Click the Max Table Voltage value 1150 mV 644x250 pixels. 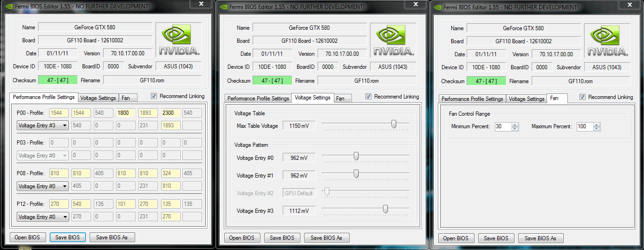click(299, 125)
